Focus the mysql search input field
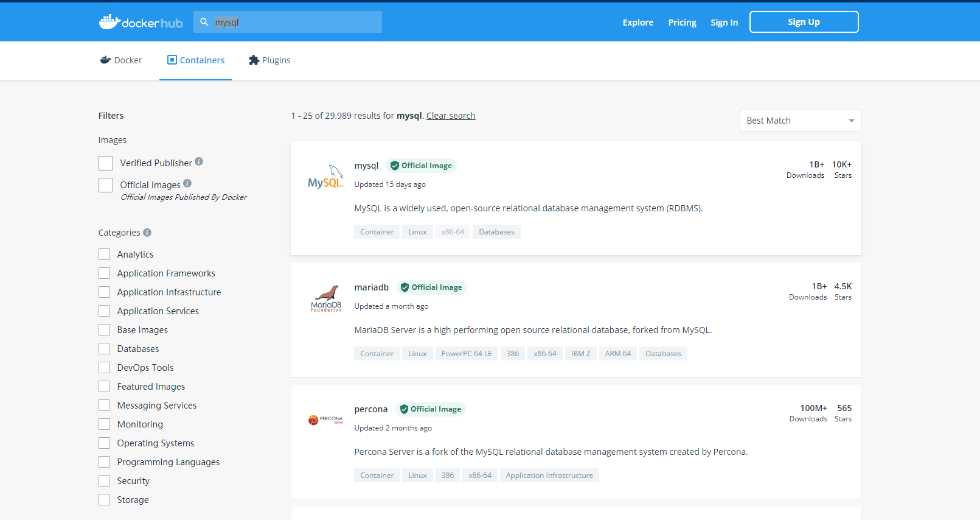The width and height of the screenshot is (980, 520). pos(288,22)
